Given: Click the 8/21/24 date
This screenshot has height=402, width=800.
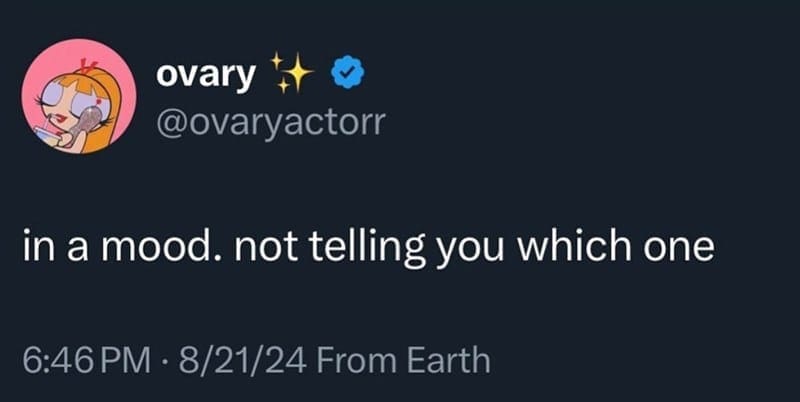Looking at the screenshot, I should click(229, 358).
